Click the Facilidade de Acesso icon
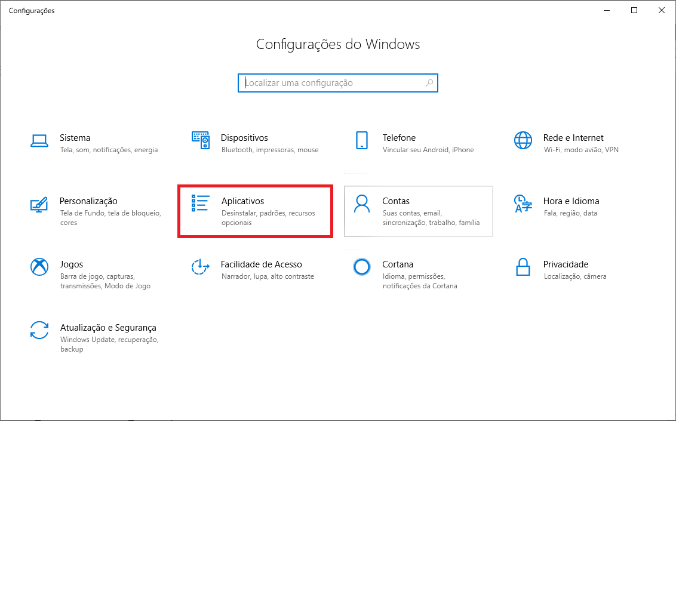Image resolution: width=676 pixels, height=616 pixels. [201, 267]
